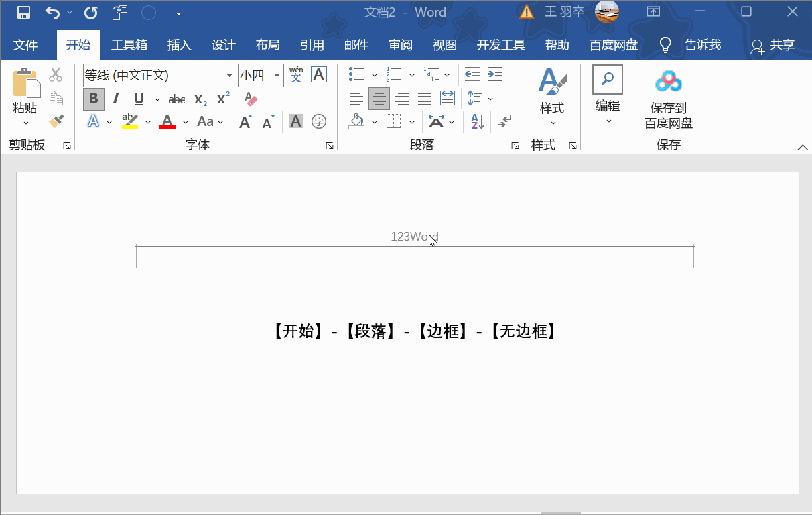The image size is (812, 515).
Task: Open the font size dropdown 小四
Action: 277,75
